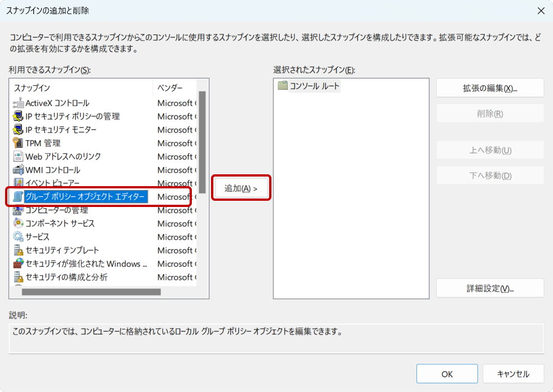The width and height of the screenshot is (553, 392).
Task: Click the IP セキュリティ モニター icon
Action: click(18, 130)
